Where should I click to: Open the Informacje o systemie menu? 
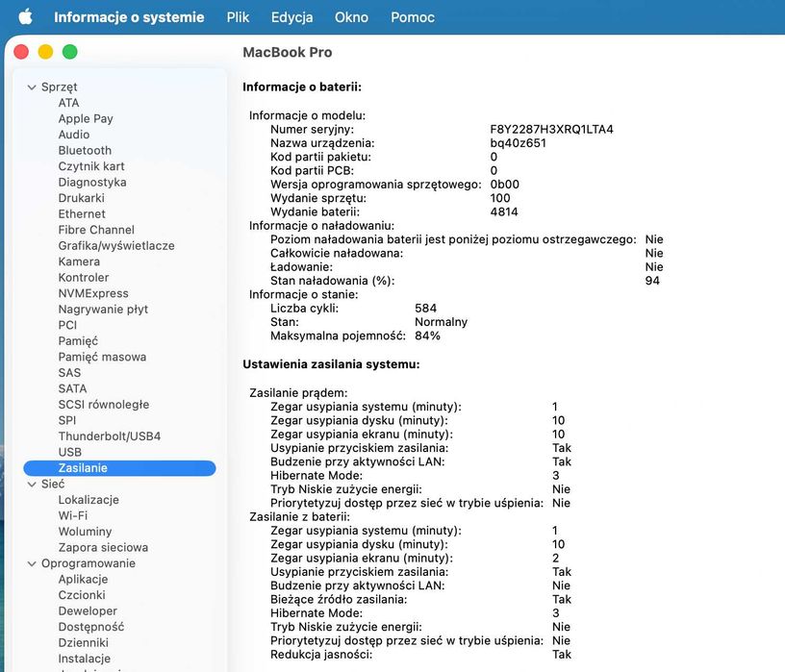(x=129, y=17)
